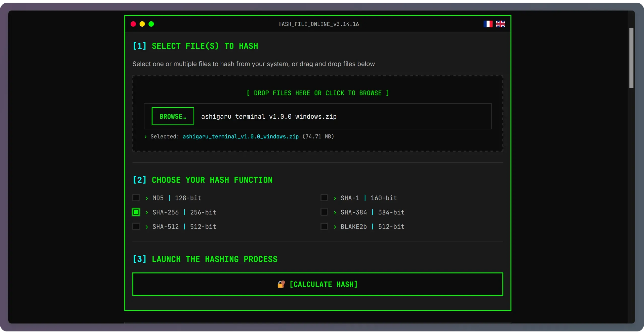
Task: Tick the SHA-384 384-bit checkbox
Action: coord(324,212)
